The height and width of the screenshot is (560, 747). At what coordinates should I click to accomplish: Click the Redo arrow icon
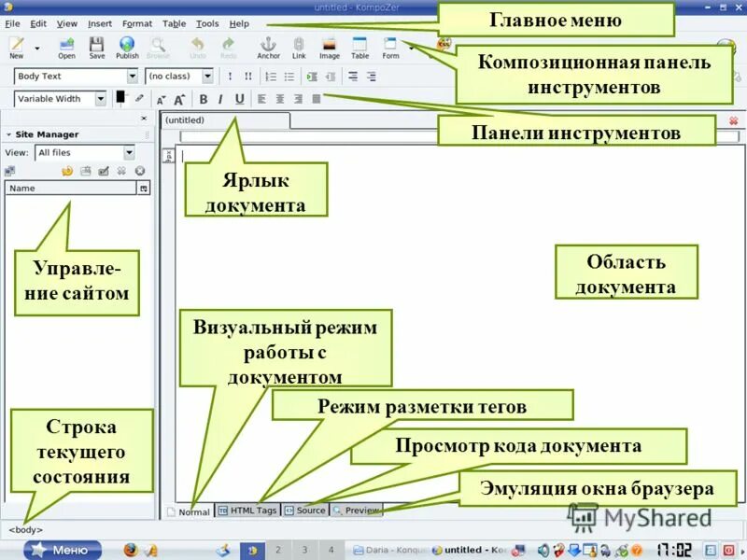point(228,48)
